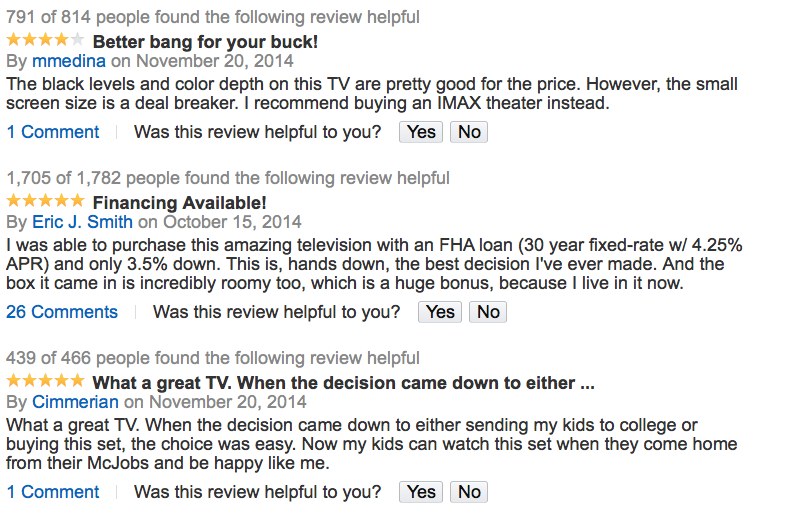Mark mmedina's review as helpful with Yes
Image resolution: width=788 pixels, height=515 pixels.
pyautogui.click(x=421, y=132)
